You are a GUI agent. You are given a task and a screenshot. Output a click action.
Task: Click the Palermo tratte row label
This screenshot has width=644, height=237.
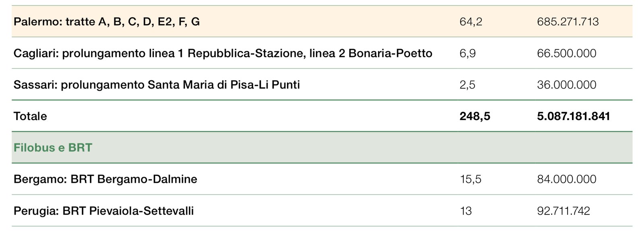(x=107, y=22)
